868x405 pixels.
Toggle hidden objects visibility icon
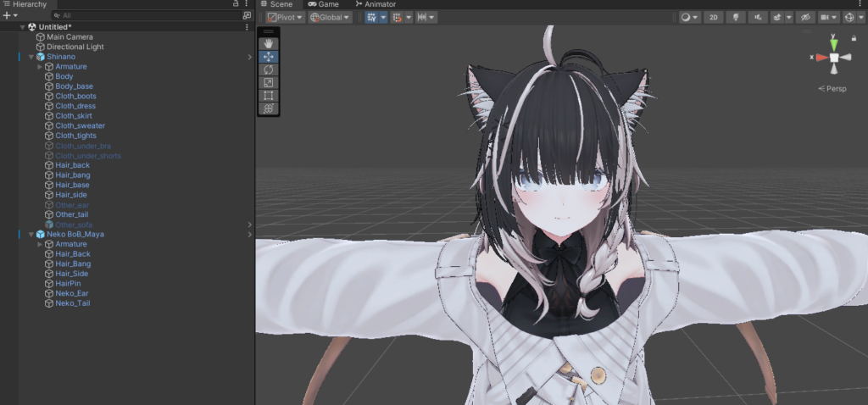point(805,17)
